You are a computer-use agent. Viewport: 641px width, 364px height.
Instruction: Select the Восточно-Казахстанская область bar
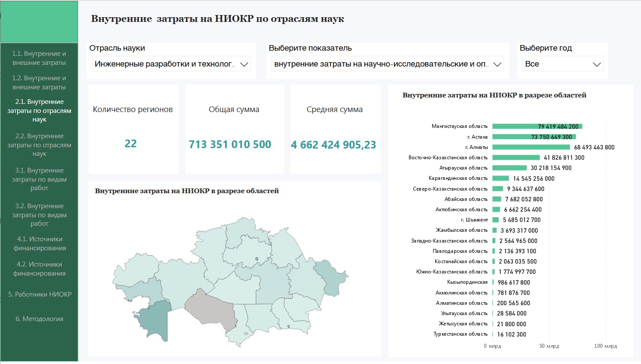tap(516, 158)
